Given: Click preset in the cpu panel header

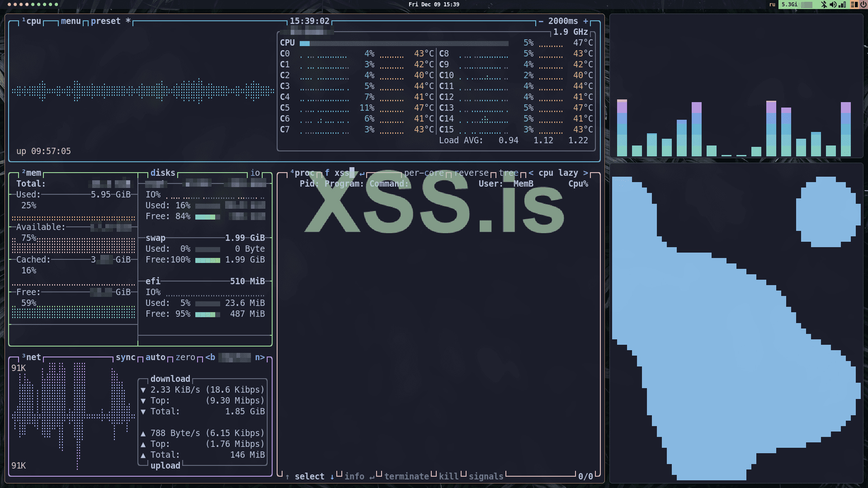Looking at the screenshot, I should point(106,21).
